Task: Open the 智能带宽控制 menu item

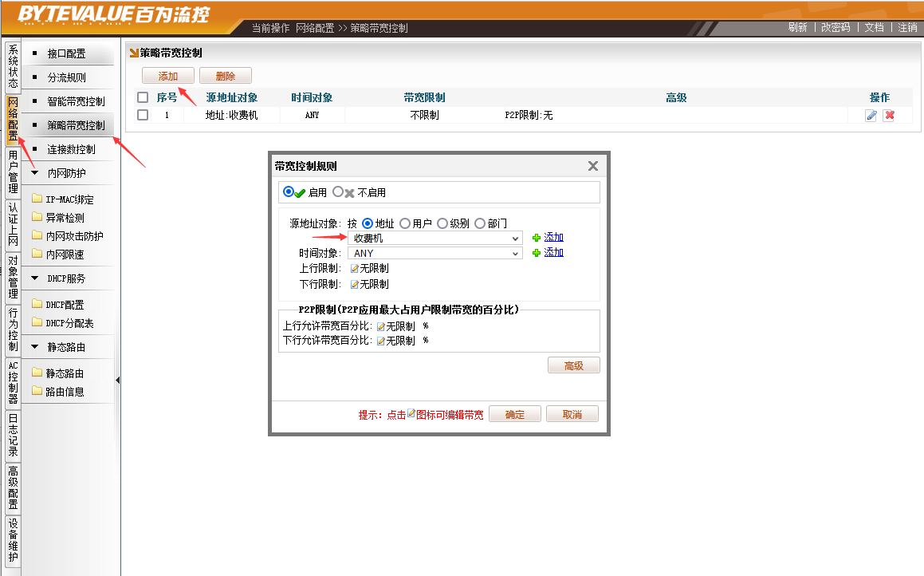Action: point(76,101)
